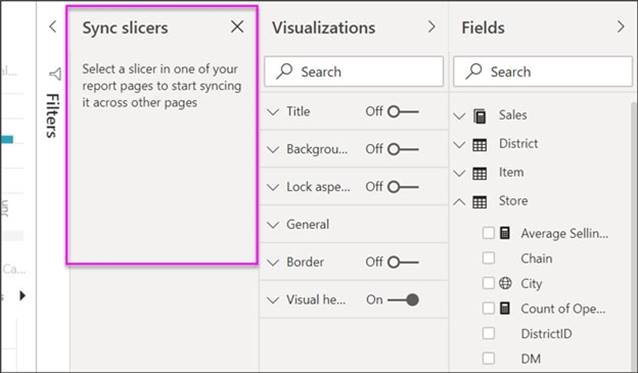Collapse the Visualizations pane arrow
Screen dimensions: 638x373
pyautogui.click(x=431, y=27)
